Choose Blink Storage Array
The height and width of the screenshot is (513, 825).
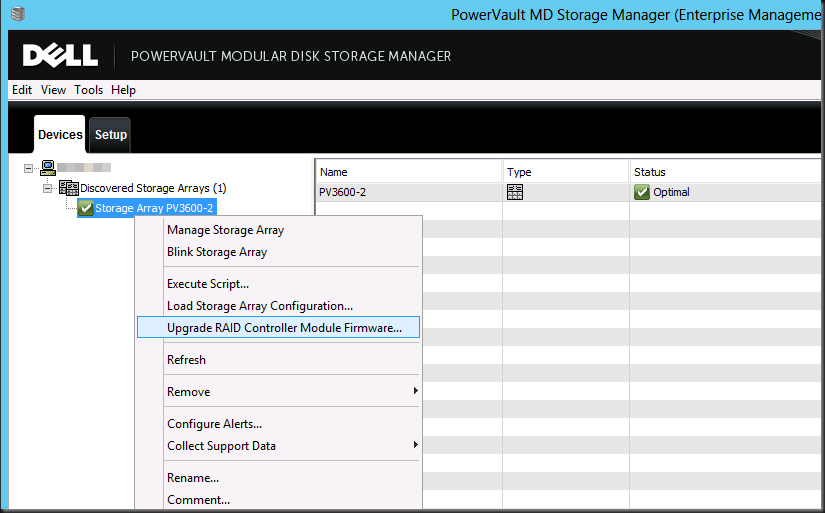click(x=278, y=252)
